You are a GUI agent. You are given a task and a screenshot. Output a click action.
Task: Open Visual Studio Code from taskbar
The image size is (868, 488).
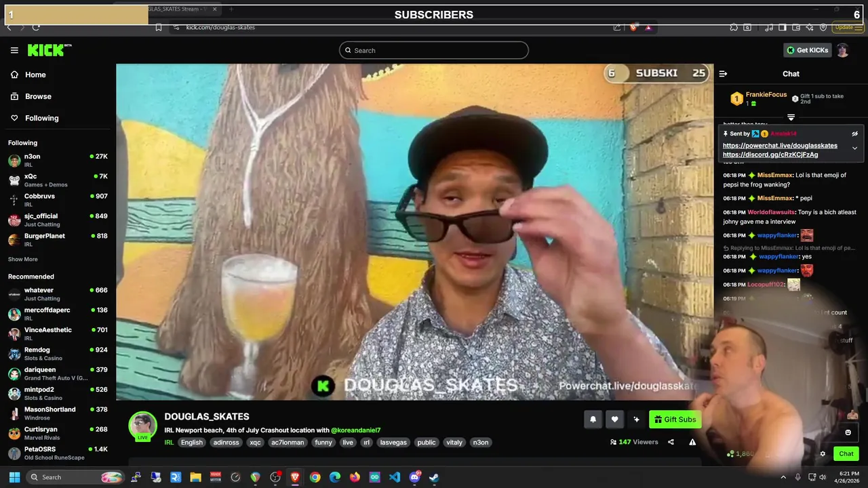tap(395, 477)
